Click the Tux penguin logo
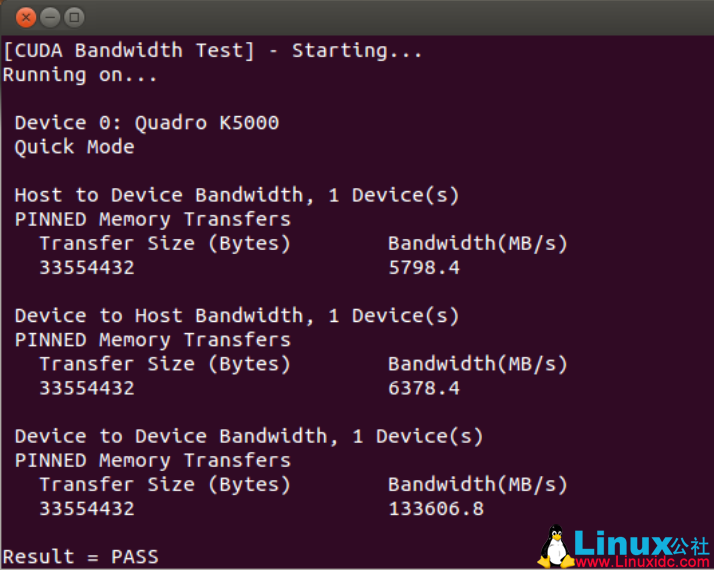714x572 pixels. coord(555,547)
